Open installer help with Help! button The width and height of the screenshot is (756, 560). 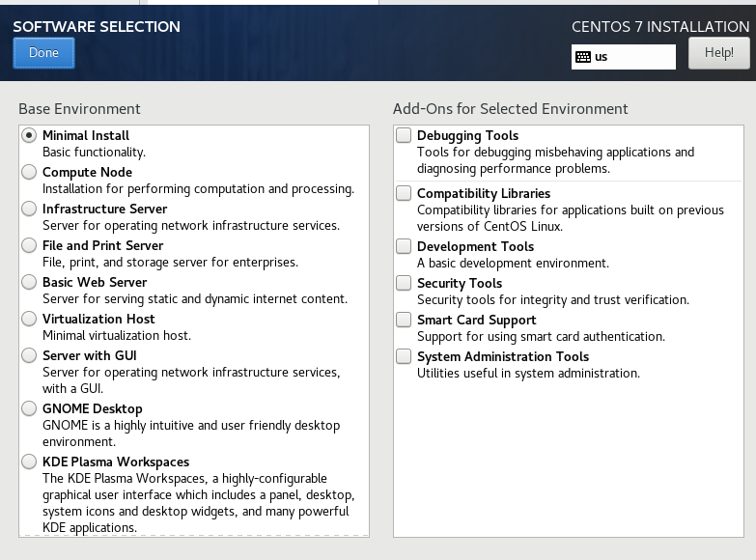tap(718, 53)
